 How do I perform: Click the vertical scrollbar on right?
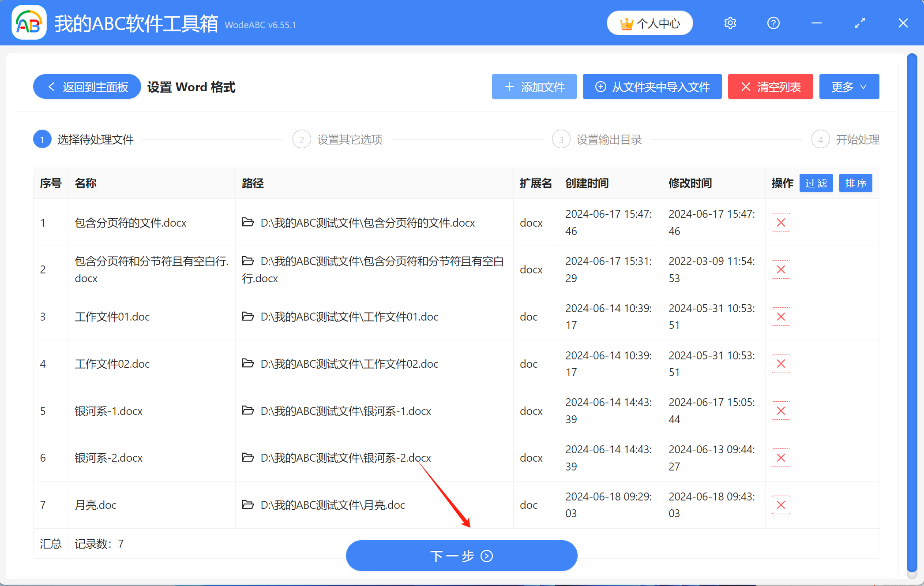912,309
